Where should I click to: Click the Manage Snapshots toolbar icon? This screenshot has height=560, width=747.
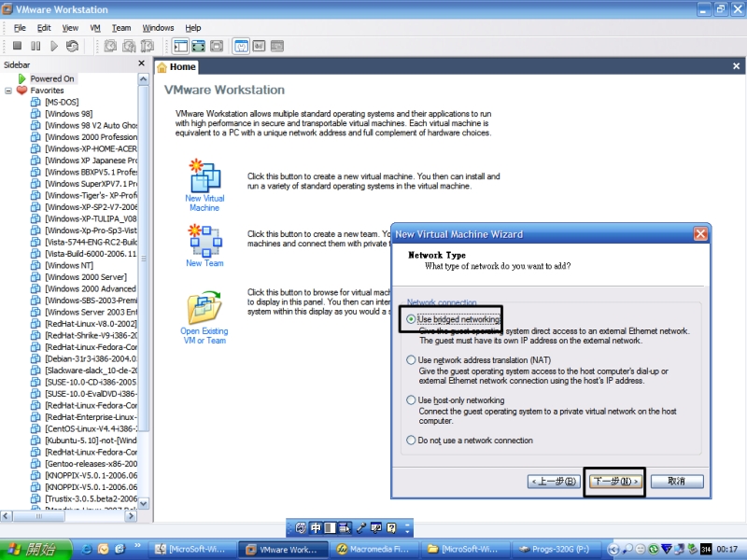coord(148,46)
